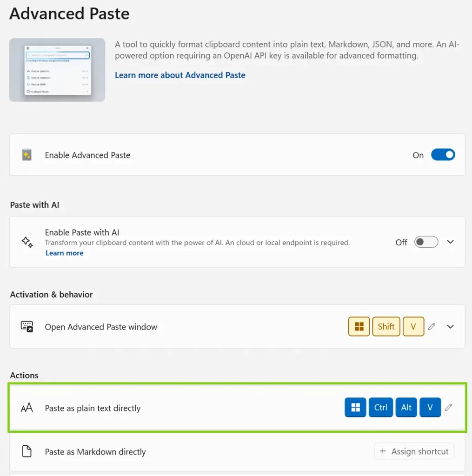Click the Enable Advanced Paste label text

click(87, 155)
